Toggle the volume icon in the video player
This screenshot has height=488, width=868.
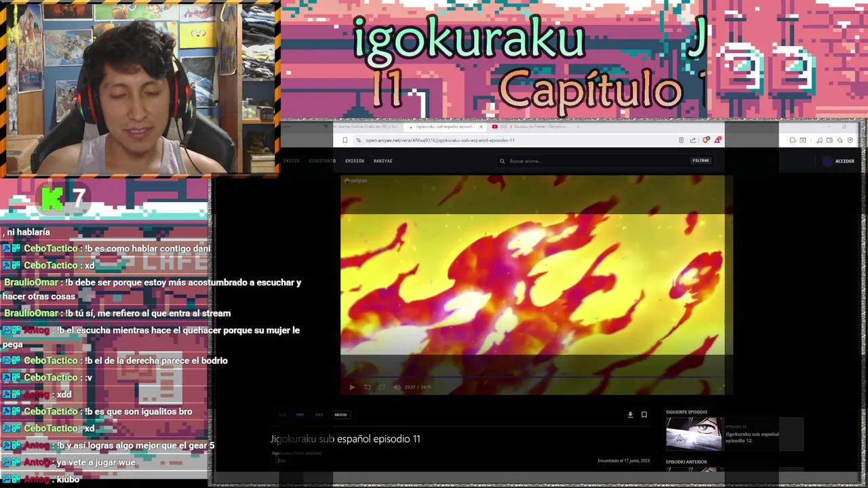click(397, 387)
